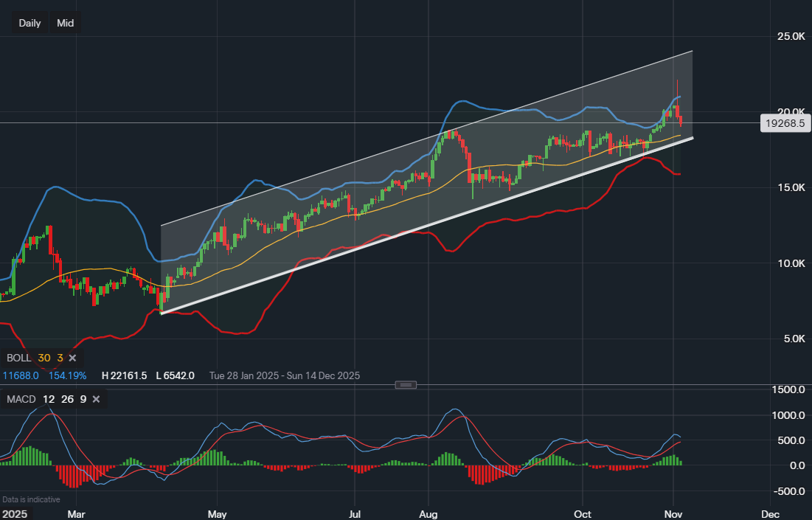Select the MACD fast period 12

click(x=48, y=399)
